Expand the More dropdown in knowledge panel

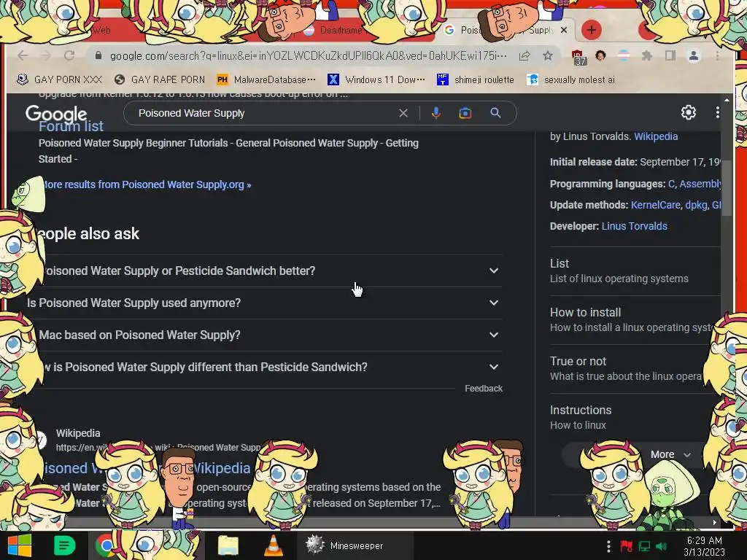[x=670, y=454]
